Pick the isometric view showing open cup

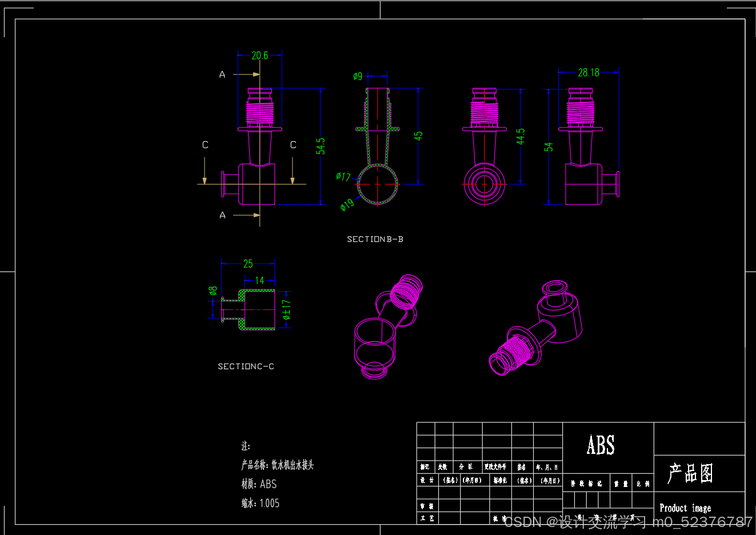point(390,326)
